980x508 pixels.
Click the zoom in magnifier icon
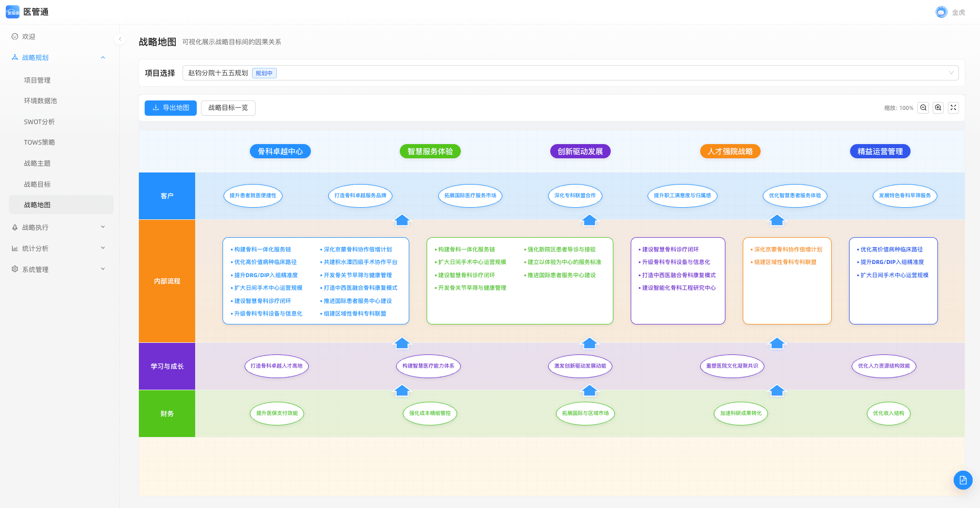point(938,108)
